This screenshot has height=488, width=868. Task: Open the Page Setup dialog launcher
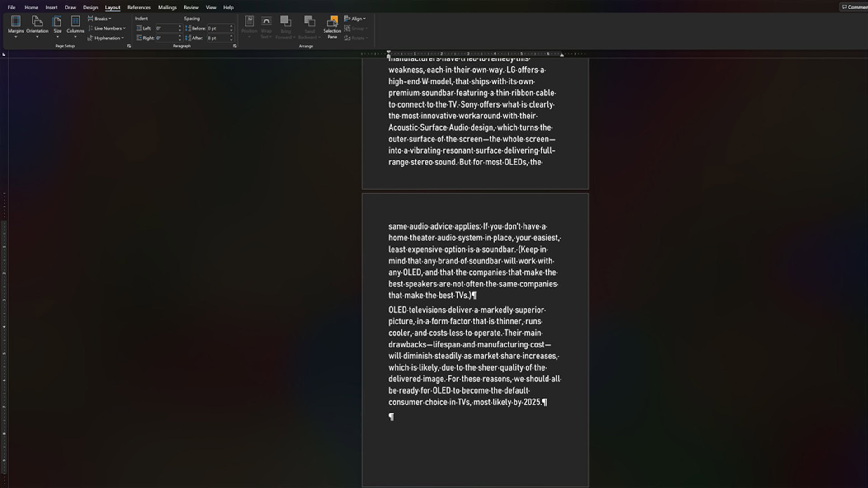coord(129,46)
